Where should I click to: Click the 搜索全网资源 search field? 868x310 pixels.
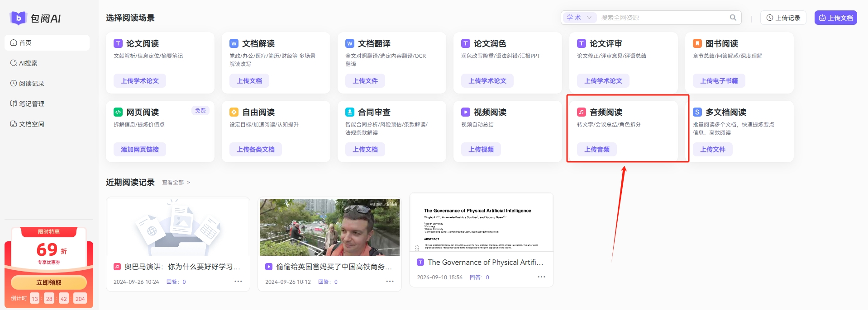663,18
